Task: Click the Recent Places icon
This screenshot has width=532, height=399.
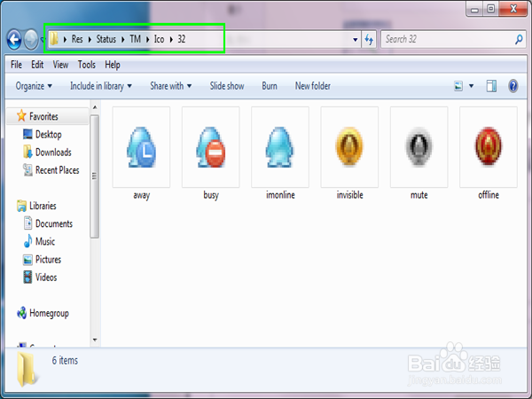Action: (x=27, y=169)
